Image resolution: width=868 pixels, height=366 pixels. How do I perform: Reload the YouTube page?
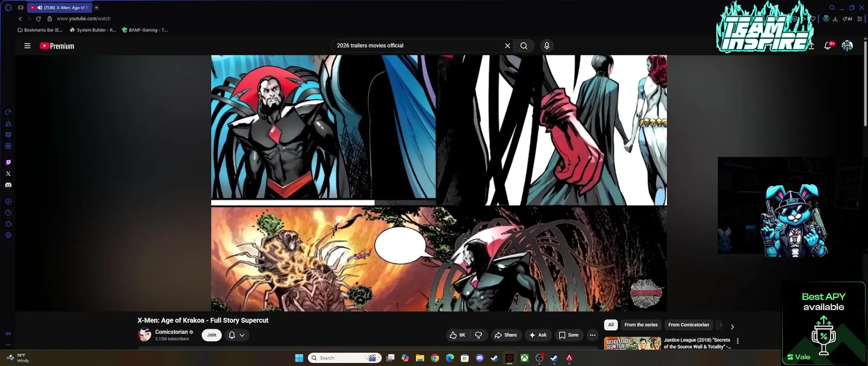38,19
